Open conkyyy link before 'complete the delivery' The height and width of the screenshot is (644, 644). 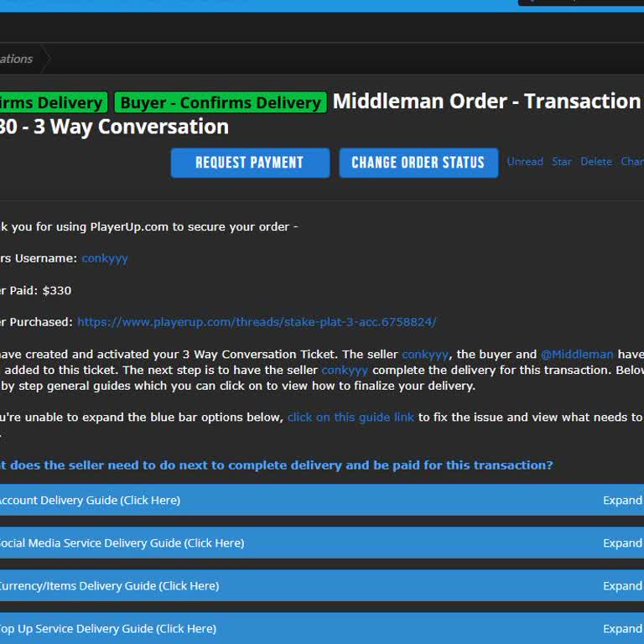(x=345, y=370)
